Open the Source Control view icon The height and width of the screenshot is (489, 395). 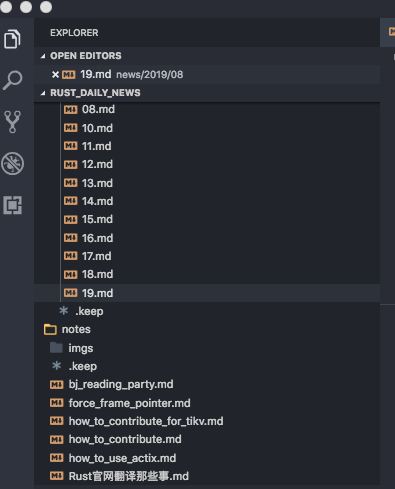[12, 122]
